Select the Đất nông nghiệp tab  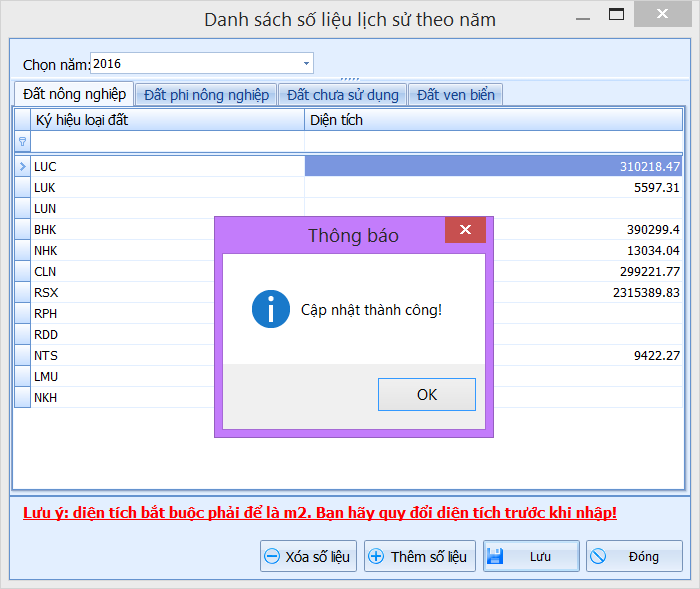pos(75,94)
